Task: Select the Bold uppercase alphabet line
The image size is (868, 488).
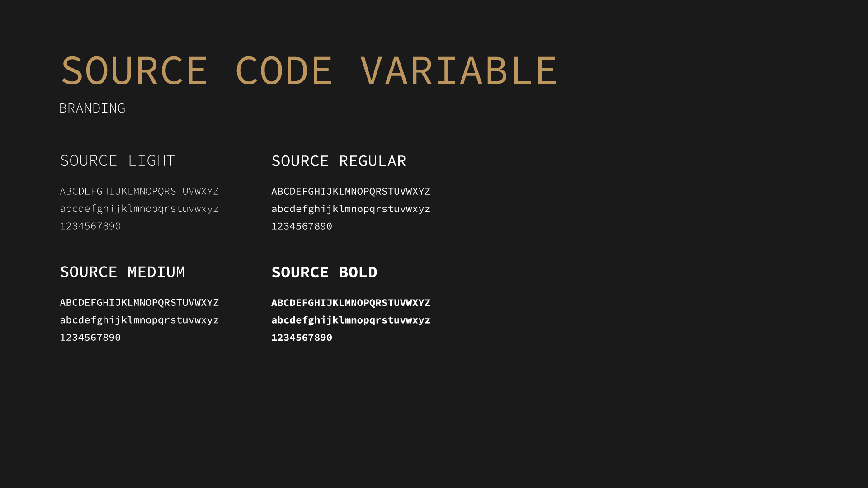Action: (351, 303)
